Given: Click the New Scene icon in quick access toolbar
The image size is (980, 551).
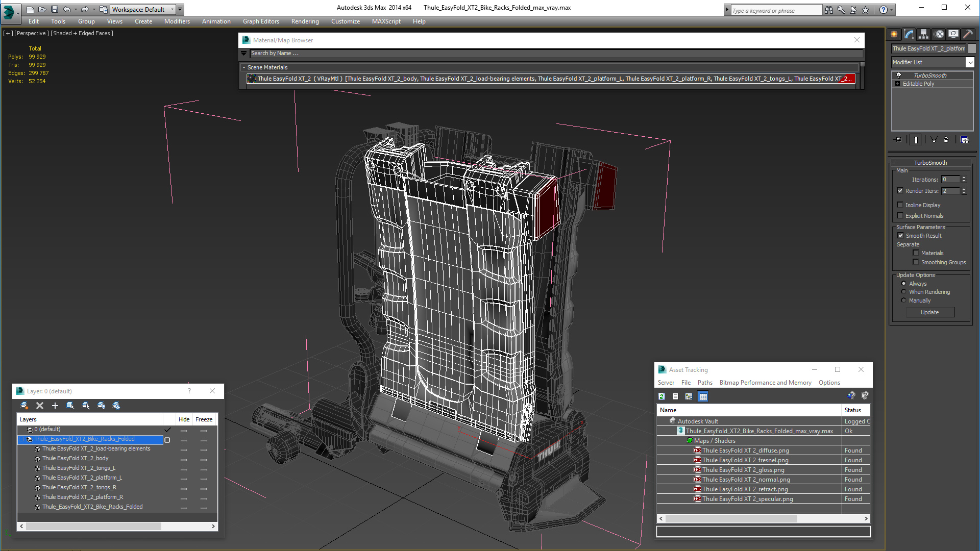Looking at the screenshot, I should (x=30, y=9).
